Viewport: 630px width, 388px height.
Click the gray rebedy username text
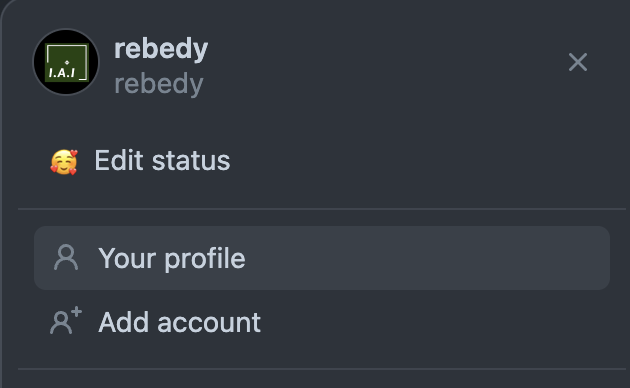(159, 84)
